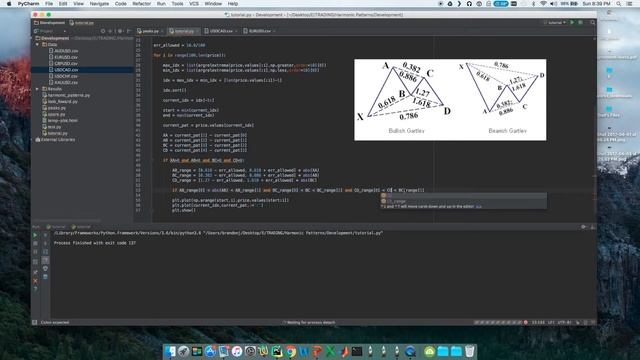Open Finder from the Dock
This screenshot has width=640, height=360.
171,351
